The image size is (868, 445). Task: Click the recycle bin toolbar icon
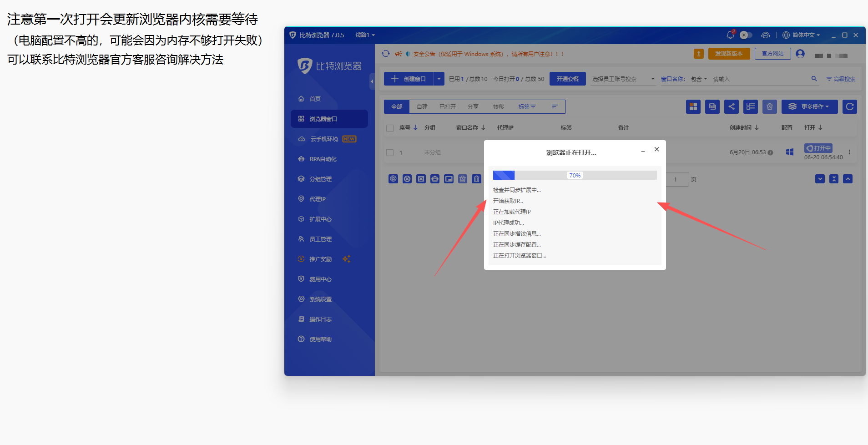[x=770, y=106]
